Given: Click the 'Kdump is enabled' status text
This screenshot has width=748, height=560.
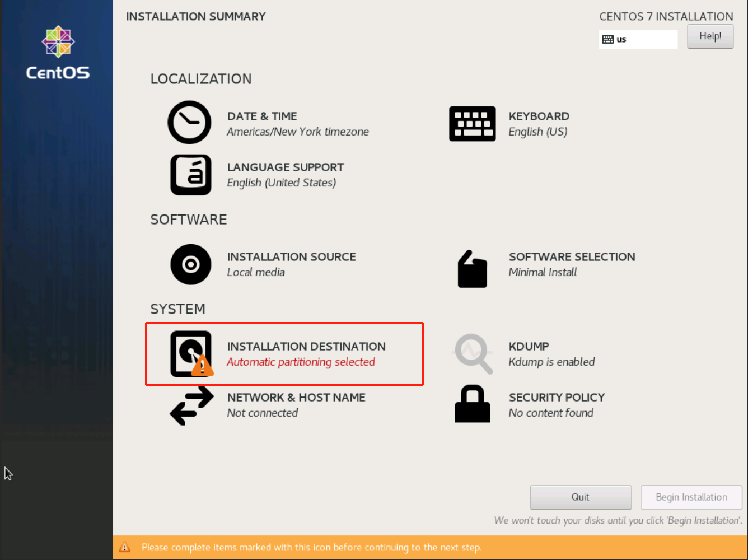Looking at the screenshot, I should point(551,362).
